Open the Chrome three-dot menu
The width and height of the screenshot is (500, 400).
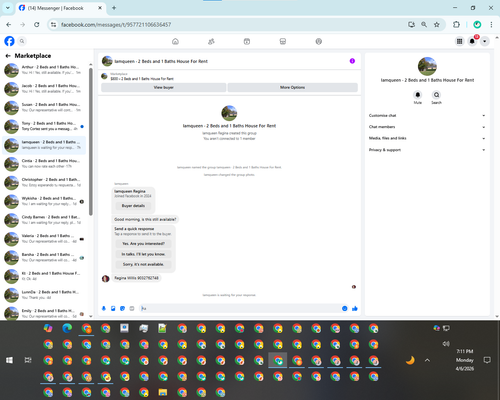tap(491, 25)
